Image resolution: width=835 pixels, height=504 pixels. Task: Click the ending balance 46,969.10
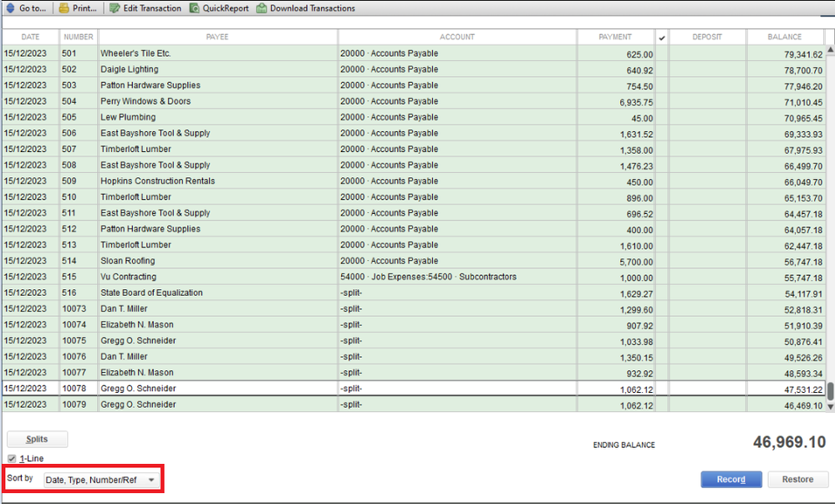point(789,442)
